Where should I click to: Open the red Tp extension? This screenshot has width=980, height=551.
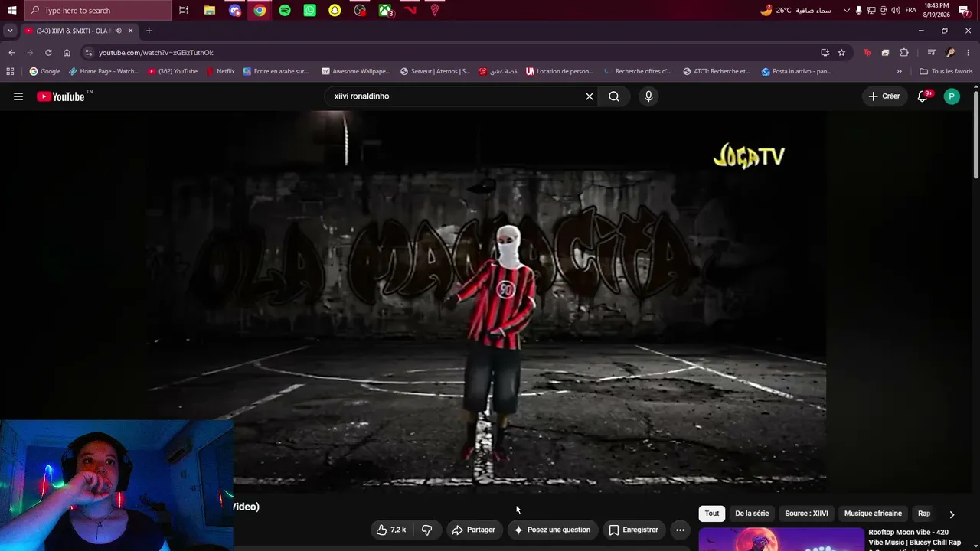click(x=867, y=53)
